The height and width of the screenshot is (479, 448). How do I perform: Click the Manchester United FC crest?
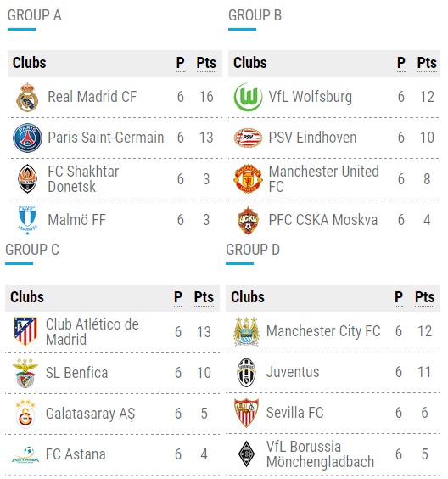click(248, 178)
